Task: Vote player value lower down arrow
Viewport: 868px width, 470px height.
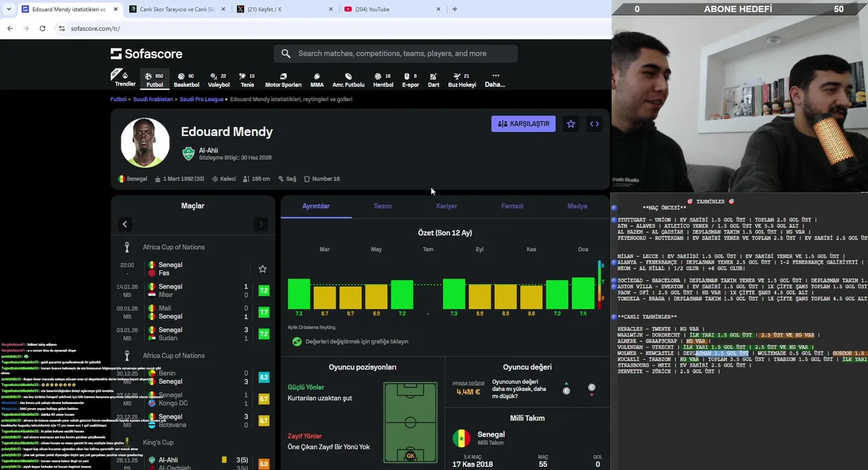Action: [x=592, y=390]
